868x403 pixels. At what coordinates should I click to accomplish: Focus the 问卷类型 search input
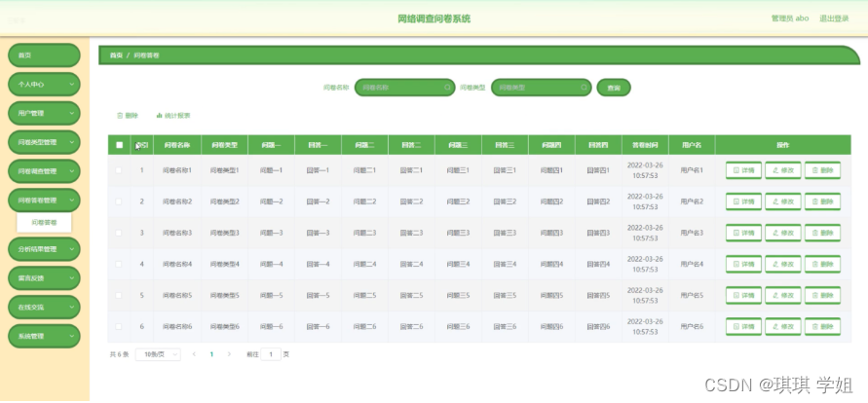coord(541,88)
